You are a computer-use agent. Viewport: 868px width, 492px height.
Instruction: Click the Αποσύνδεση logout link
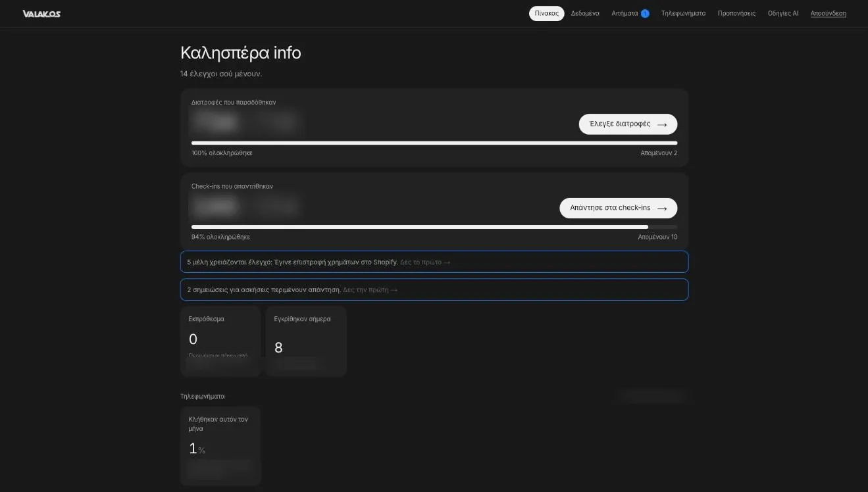[829, 13]
